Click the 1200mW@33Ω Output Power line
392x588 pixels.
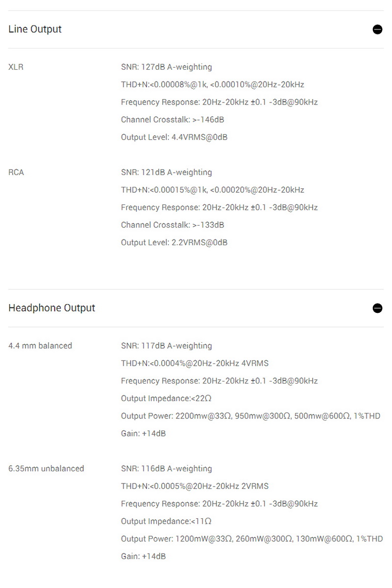click(252, 539)
